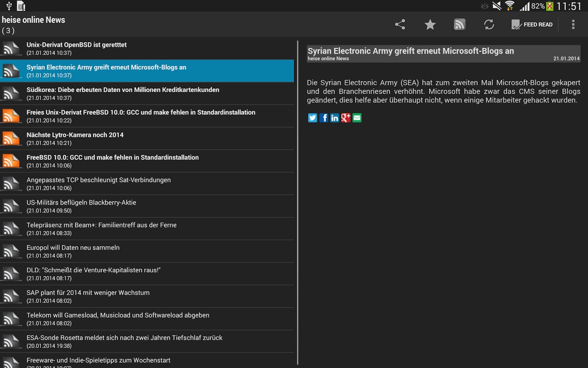Open 'SAP plant für 2014 mit weniger Wachstum'
The width and height of the screenshot is (588, 368).
tap(147, 296)
